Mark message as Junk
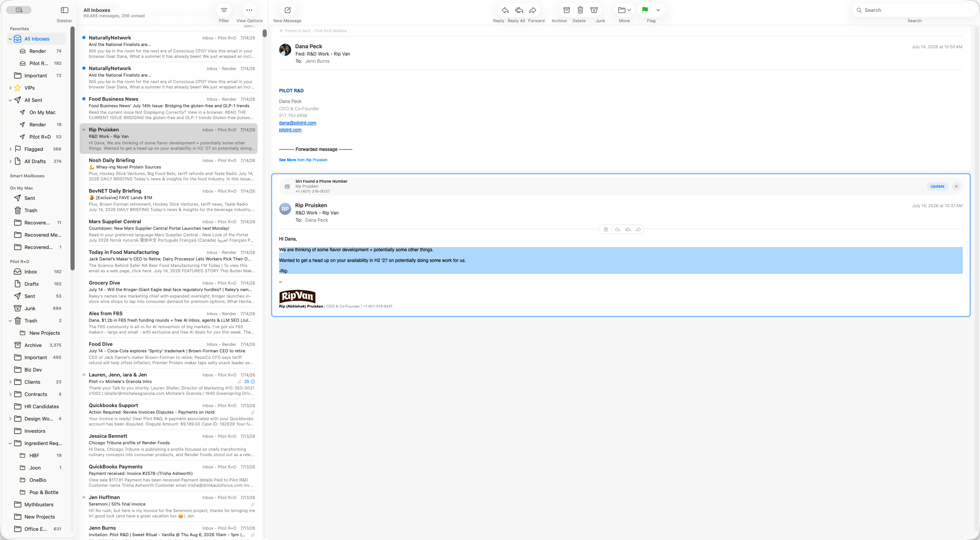 [x=594, y=10]
